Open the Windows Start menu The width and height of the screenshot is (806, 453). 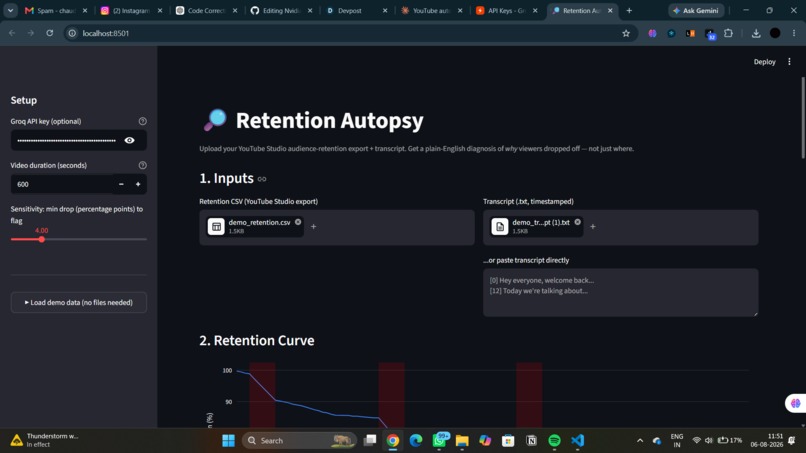coord(229,441)
